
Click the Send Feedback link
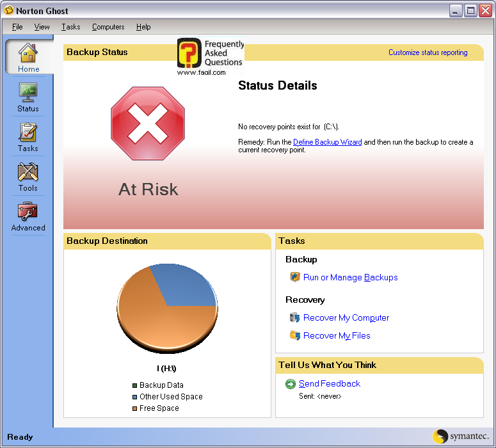tap(329, 384)
